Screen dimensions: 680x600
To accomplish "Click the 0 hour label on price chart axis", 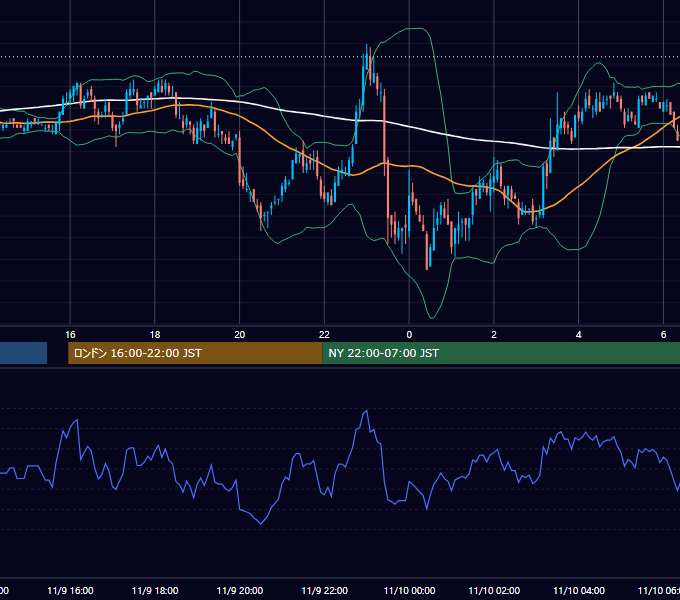I will 409,335.
